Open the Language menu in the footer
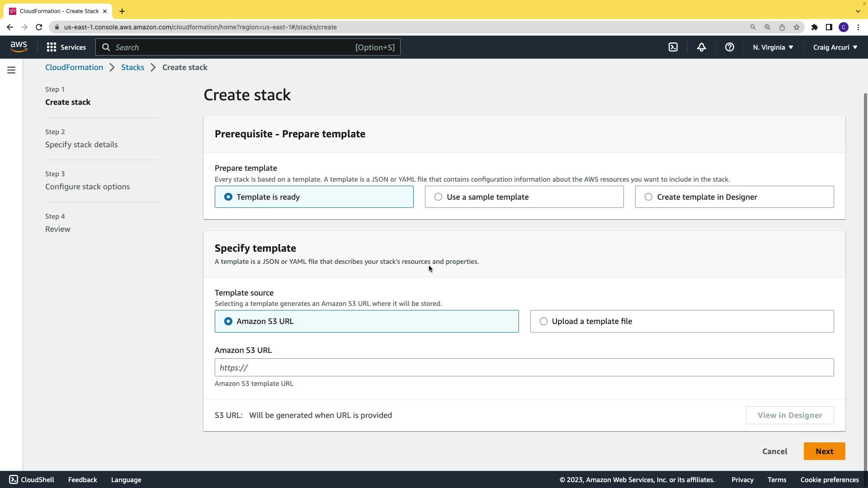Image resolution: width=868 pixels, height=488 pixels. 126,480
